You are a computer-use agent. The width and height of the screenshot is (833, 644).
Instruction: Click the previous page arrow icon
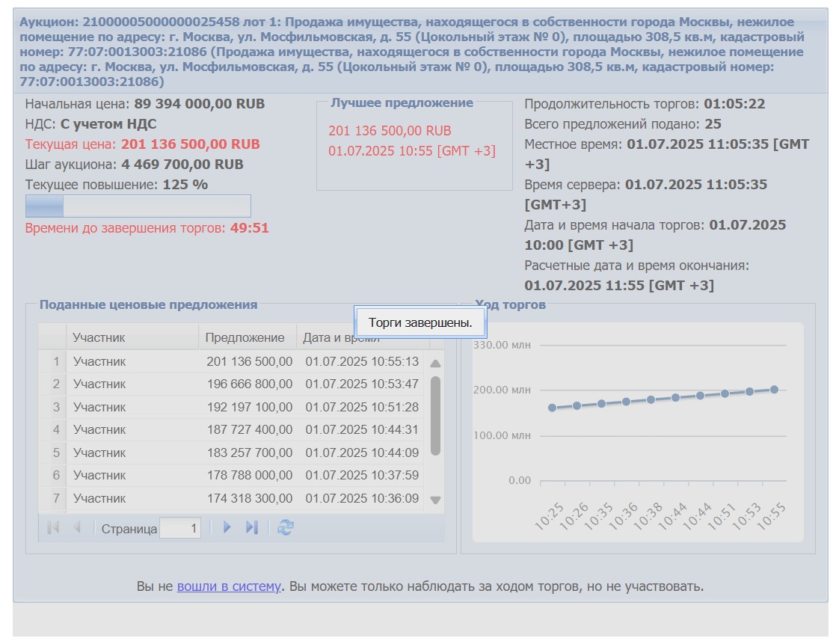click(x=76, y=528)
